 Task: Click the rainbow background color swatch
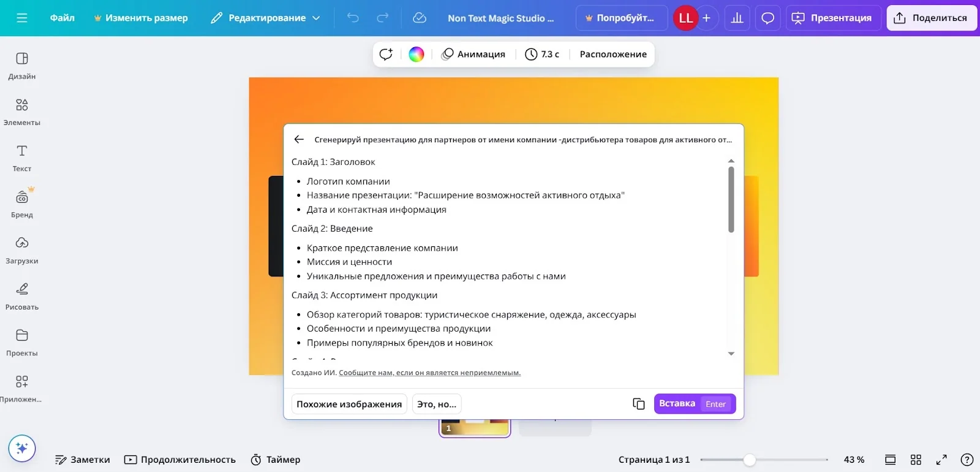(x=417, y=54)
